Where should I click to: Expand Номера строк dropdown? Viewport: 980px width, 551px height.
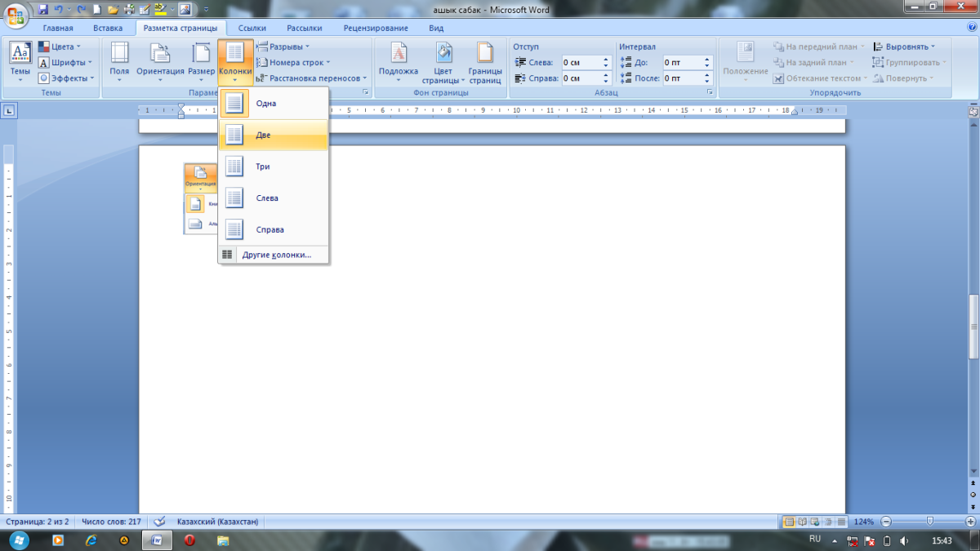tap(294, 62)
